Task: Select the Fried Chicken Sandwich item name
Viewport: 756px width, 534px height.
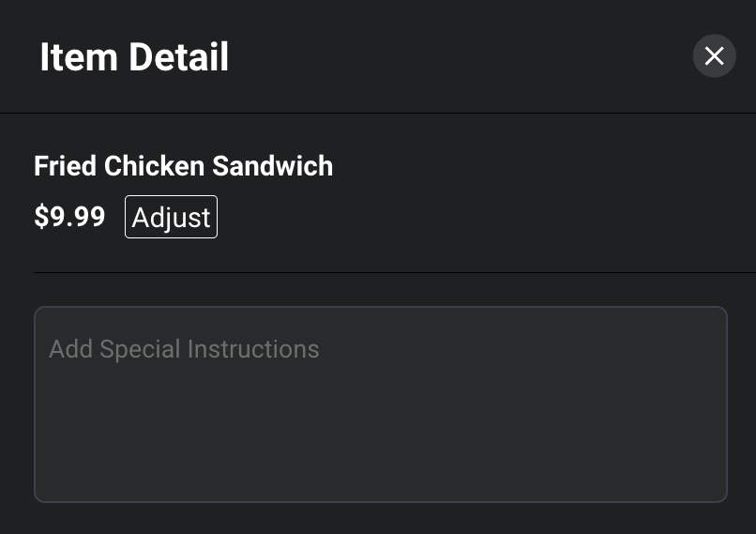Action: (x=183, y=166)
